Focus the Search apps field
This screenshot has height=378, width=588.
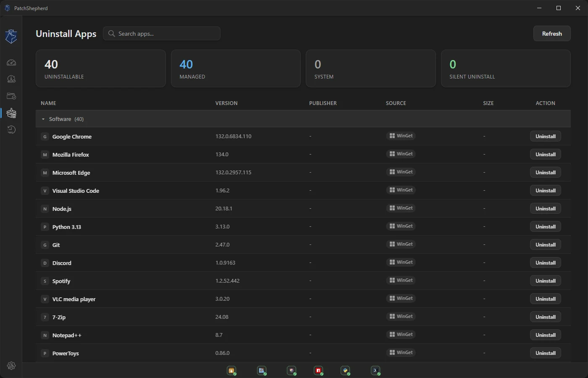pos(162,34)
